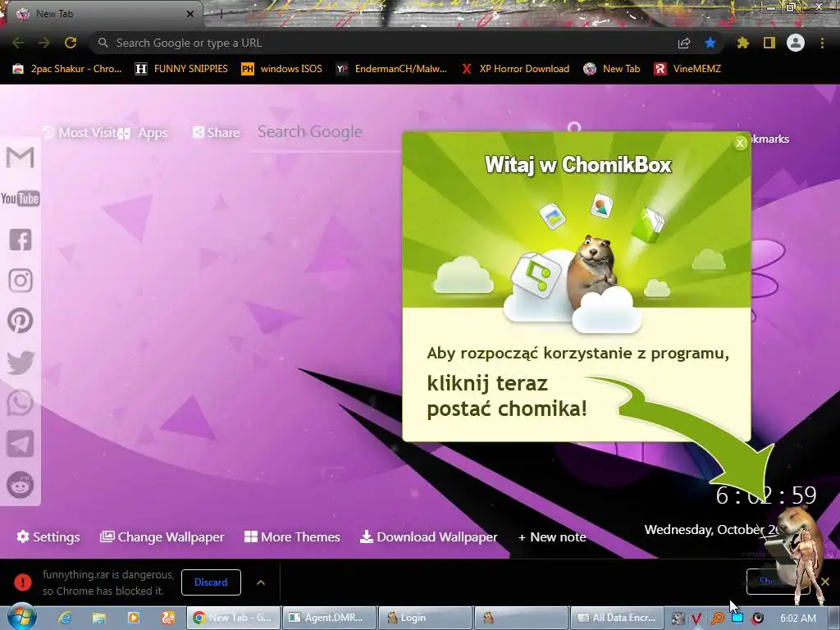This screenshot has width=840, height=630.
Task: Expand the blocked download options chevron
Action: pos(260,582)
